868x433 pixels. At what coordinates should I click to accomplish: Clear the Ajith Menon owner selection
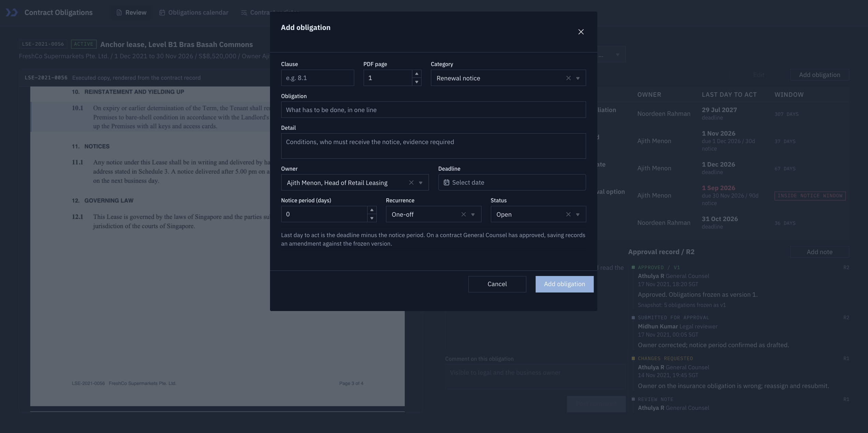coord(411,183)
